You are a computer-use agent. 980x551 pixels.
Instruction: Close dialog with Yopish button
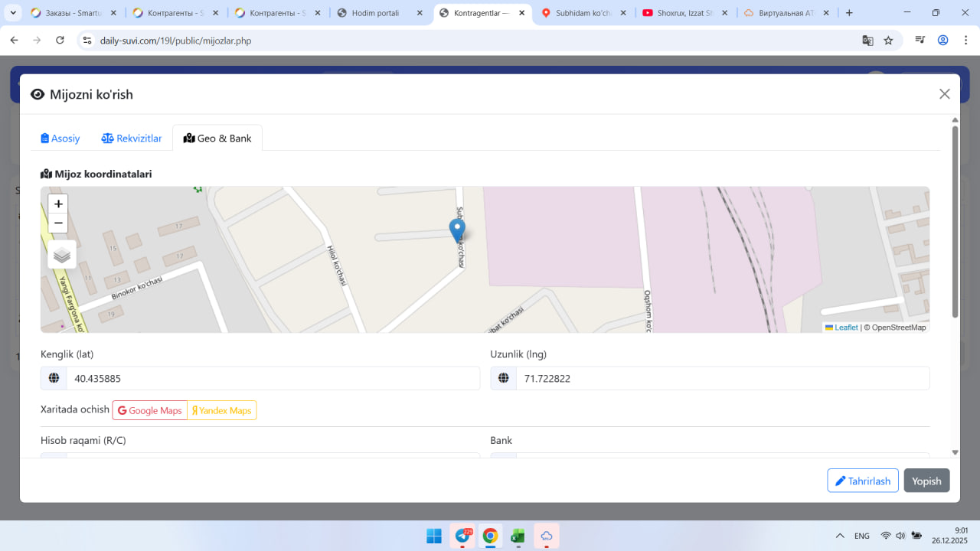(926, 481)
